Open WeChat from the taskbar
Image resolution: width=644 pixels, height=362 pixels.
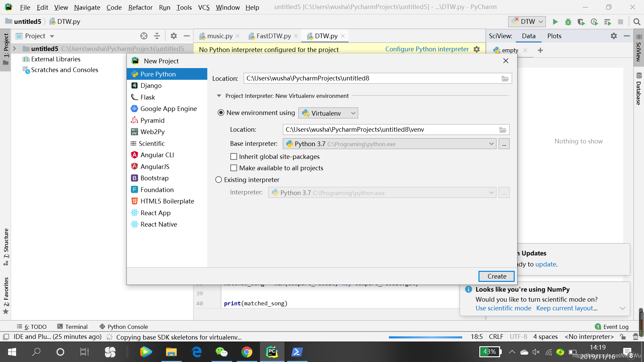(222, 352)
